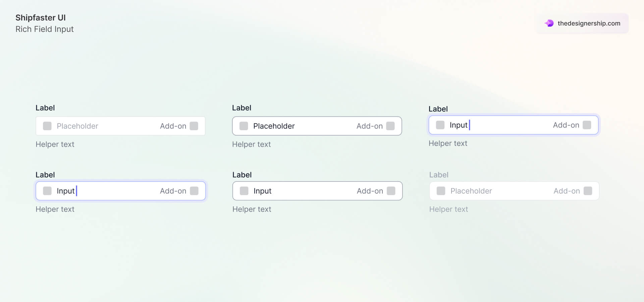Open the thedesignership.com link
The width and height of the screenshot is (644, 302).
click(x=589, y=23)
